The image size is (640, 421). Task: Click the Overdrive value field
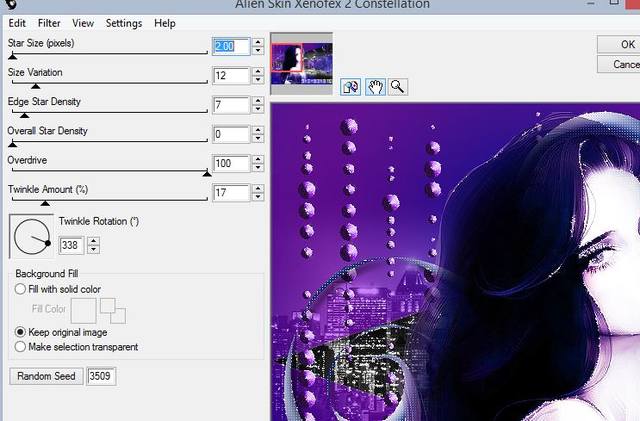pos(231,163)
